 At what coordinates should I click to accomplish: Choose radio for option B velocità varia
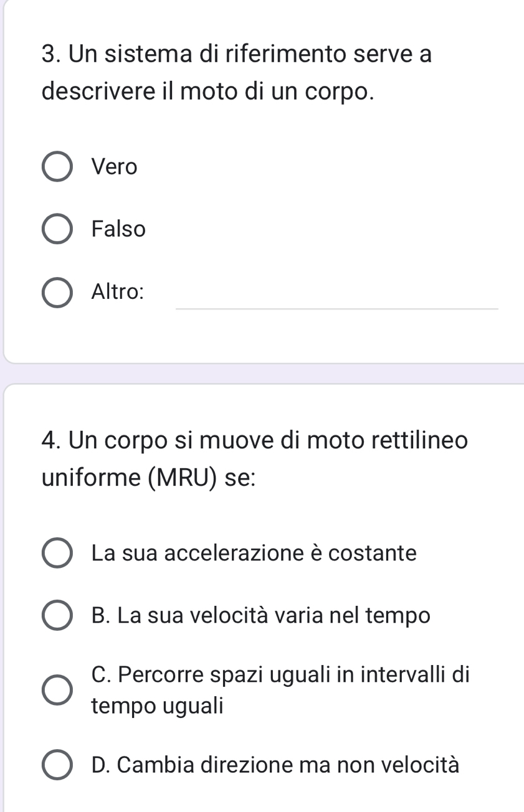pos(57,616)
